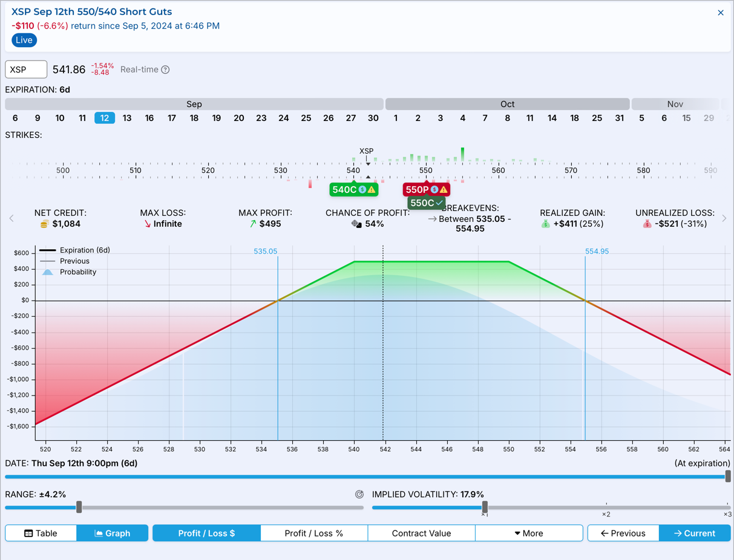Click the ×2 implied volatility mark
Image resolution: width=734 pixels, height=560 pixels.
606,514
